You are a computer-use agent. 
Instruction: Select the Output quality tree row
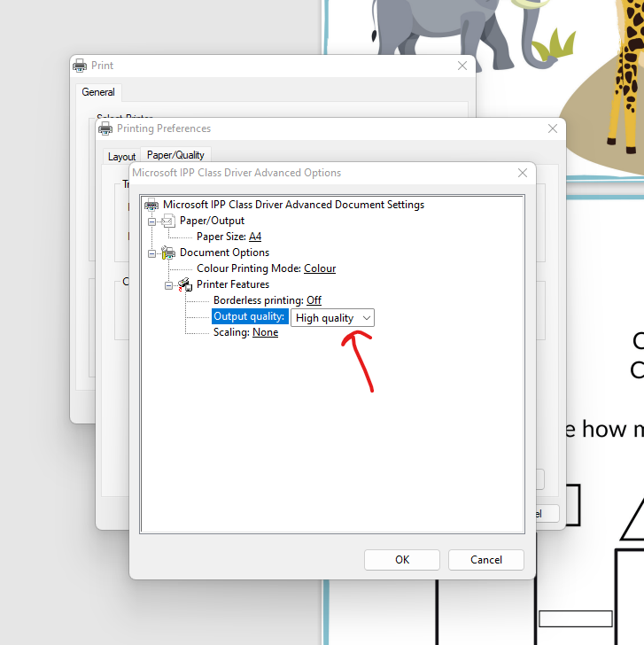tap(249, 316)
